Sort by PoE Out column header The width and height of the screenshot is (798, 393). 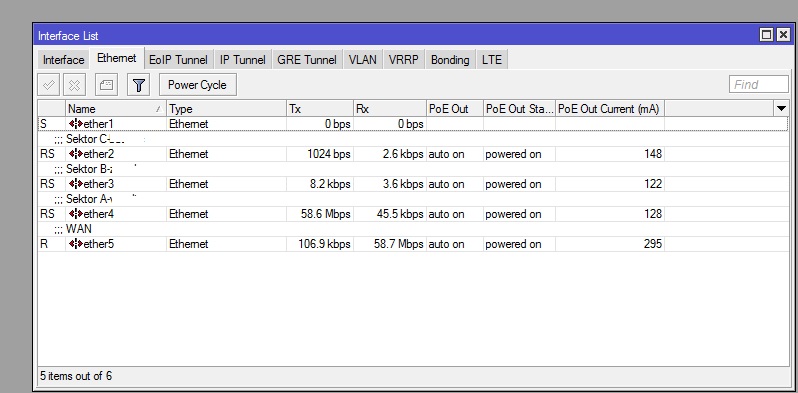[455, 108]
